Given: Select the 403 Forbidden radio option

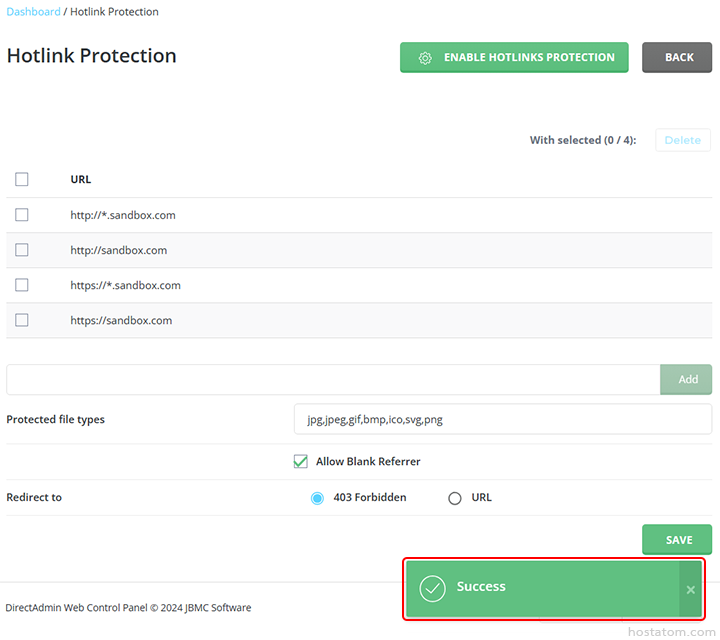Looking at the screenshot, I should pyautogui.click(x=317, y=498).
